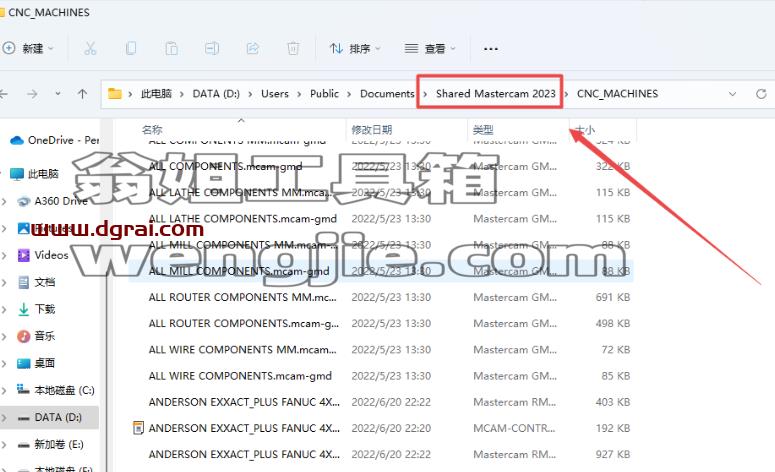Click the Cut scissors icon
Screen dimensions: 775x472
pos(90,48)
